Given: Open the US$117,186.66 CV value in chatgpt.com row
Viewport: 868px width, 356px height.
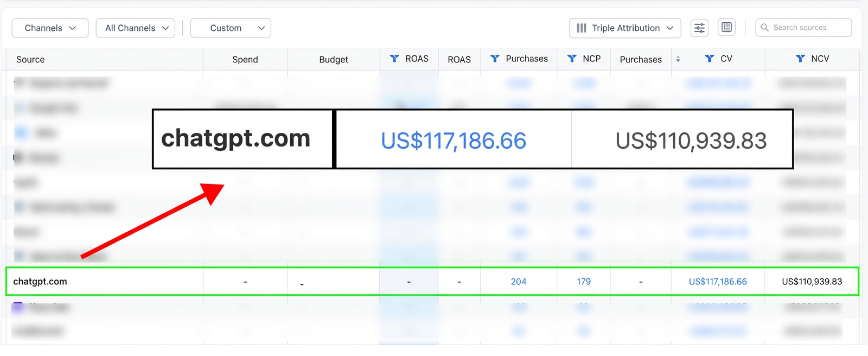Looking at the screenshot, I should click(718, 282).
